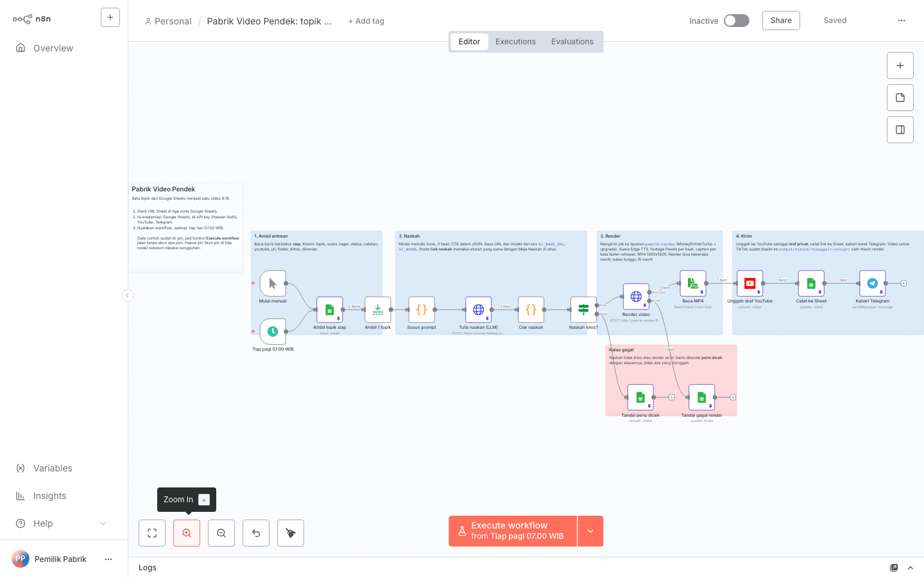Pop out the Logs panel

894,568
